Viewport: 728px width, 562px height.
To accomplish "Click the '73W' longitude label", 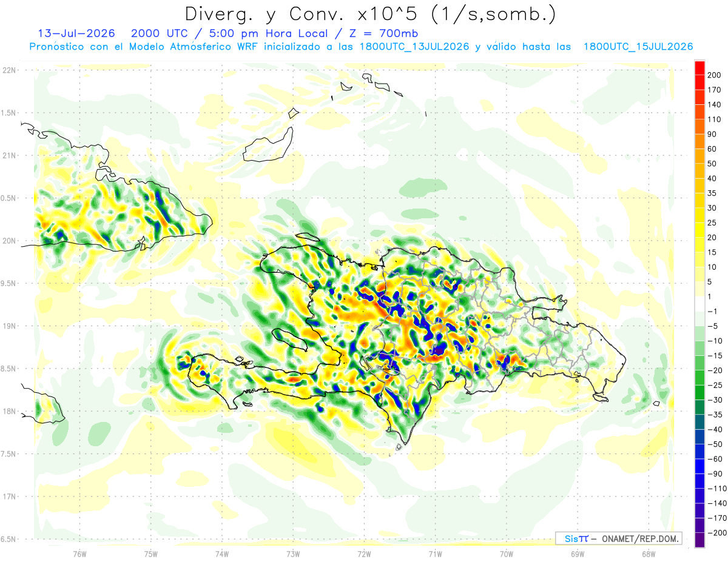I will point(293,554).
